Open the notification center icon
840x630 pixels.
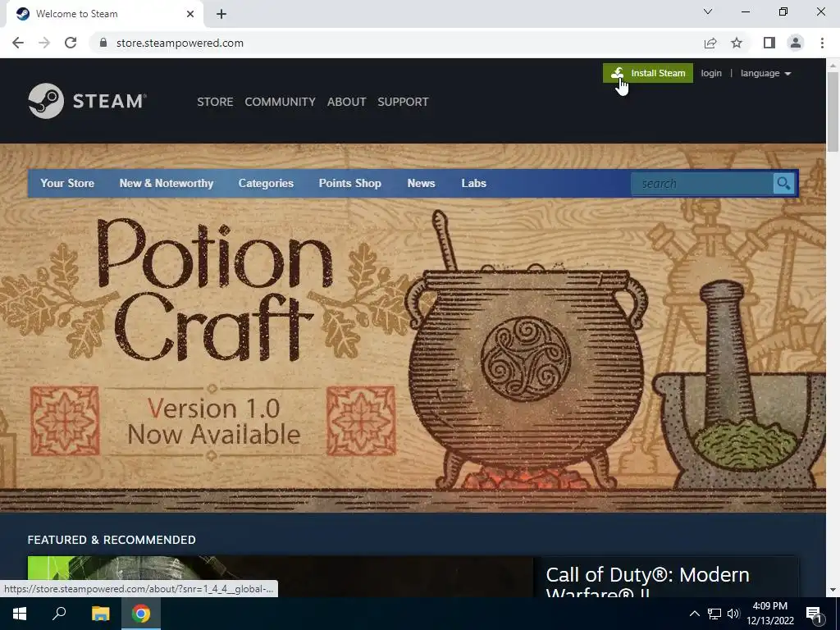click(x=814, y=614)
